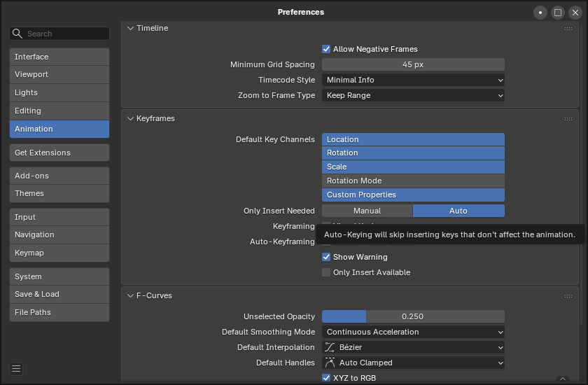This screenshot has width=588, height=385.
Task: Open the Zoom to Frame Type dropdown
Action: point(413,95)
